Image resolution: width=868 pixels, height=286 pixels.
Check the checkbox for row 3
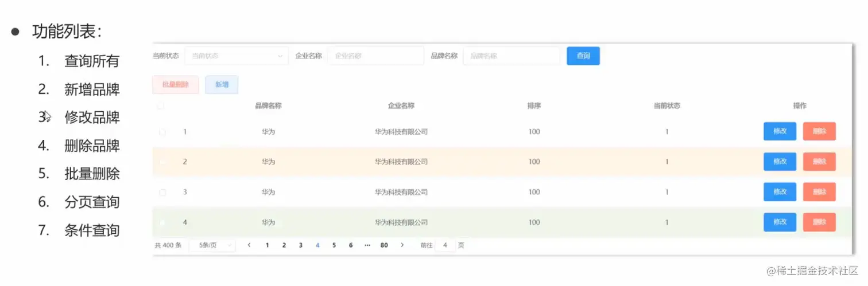point(162,192)
